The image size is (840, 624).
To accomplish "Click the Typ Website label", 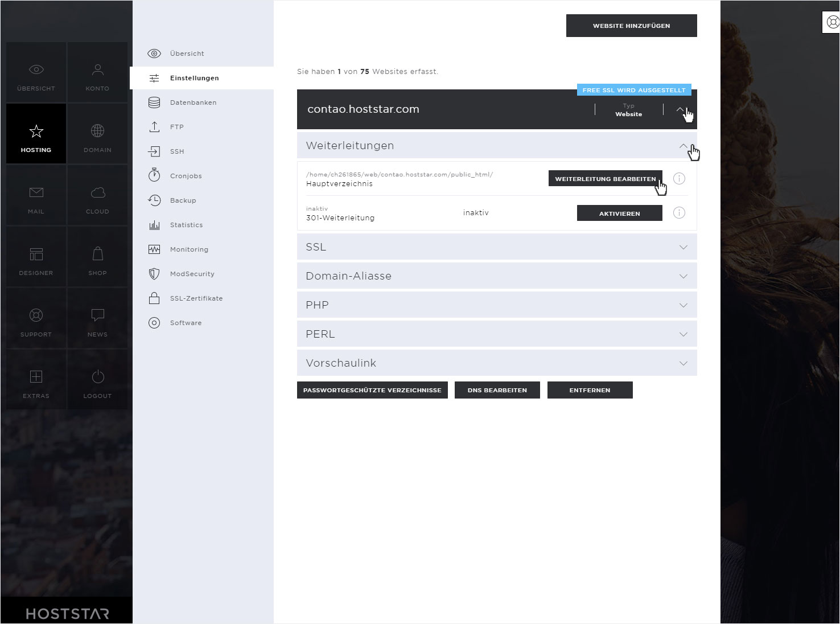I will pos(629,110).
